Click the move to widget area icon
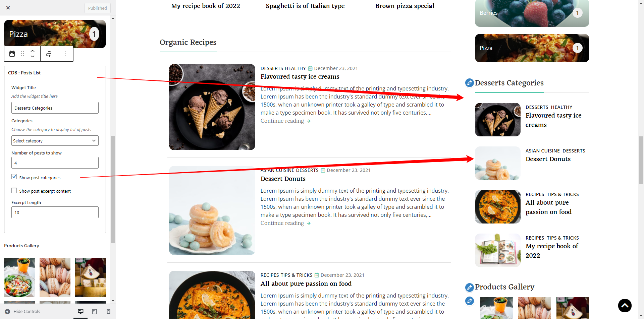 coord(49,54)
